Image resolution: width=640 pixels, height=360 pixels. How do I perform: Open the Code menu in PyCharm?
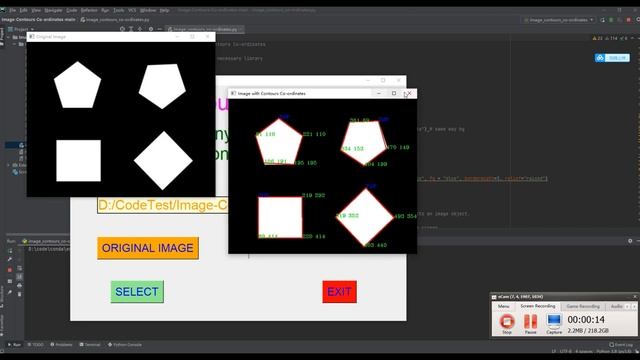[71, 10]
